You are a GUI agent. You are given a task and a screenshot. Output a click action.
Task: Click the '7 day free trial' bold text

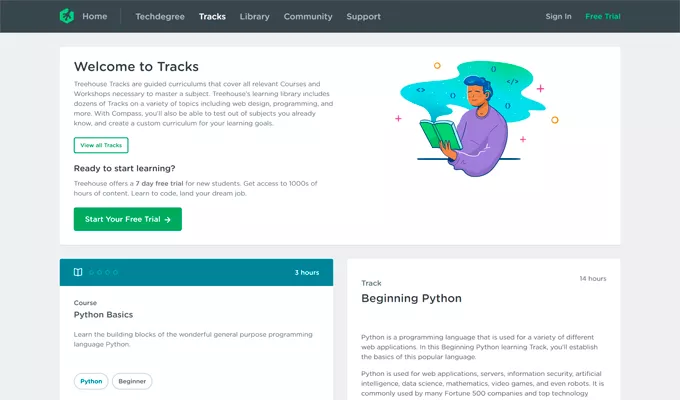160,184
